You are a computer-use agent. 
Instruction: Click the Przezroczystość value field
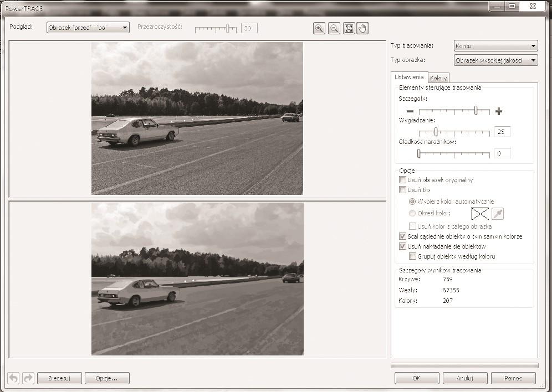pyautogui.click(x=249, y=28)
